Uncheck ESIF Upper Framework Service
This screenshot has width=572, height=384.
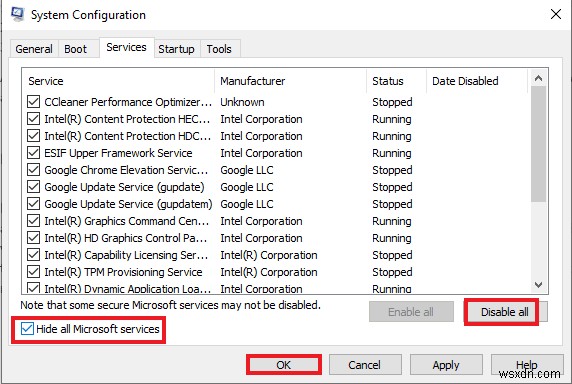[34, 153]
